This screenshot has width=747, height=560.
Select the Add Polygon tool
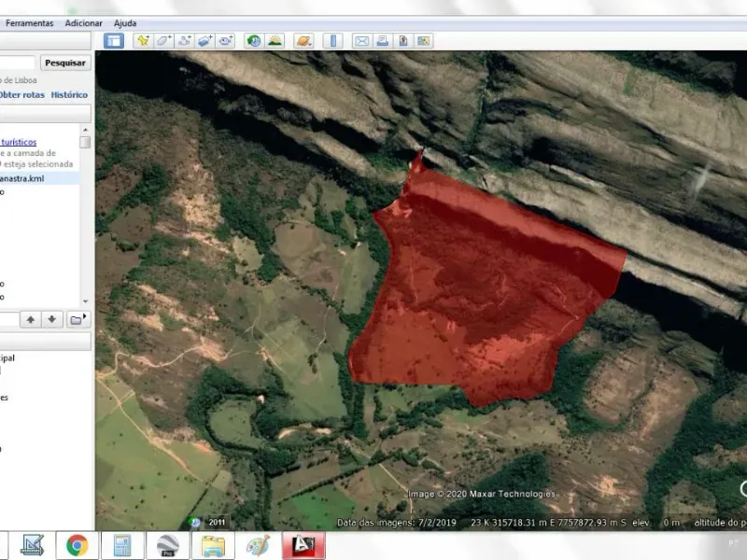point(163,41)
